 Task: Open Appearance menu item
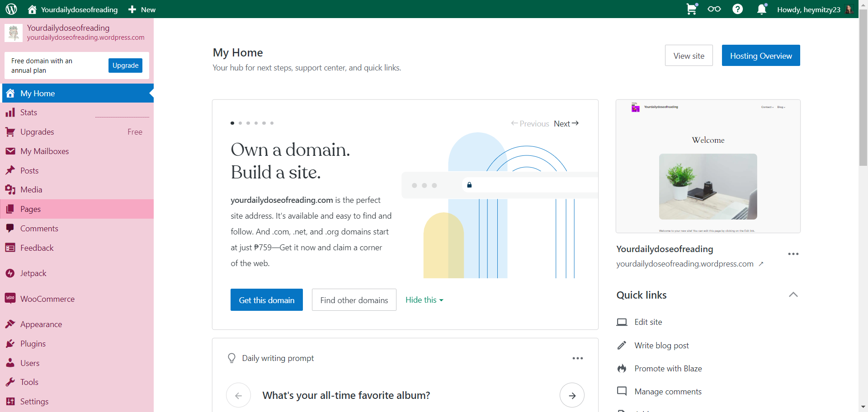(78, 324)
